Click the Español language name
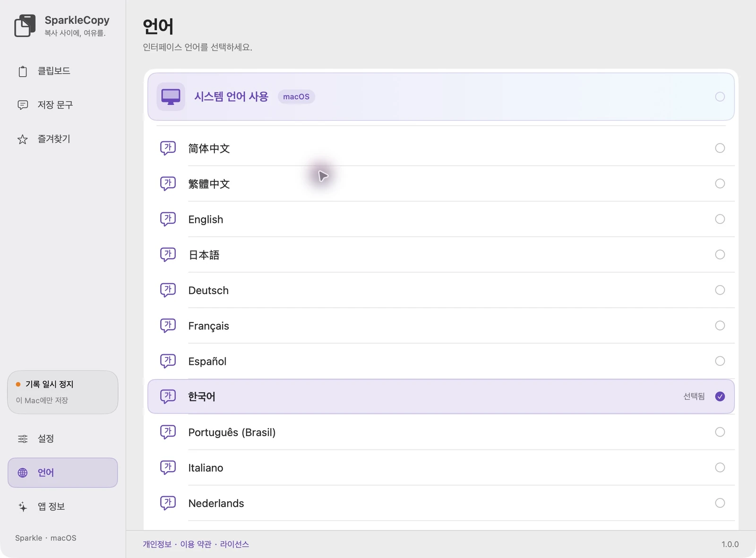The height and width of the screenshot is (558, 756). [207, 361]
